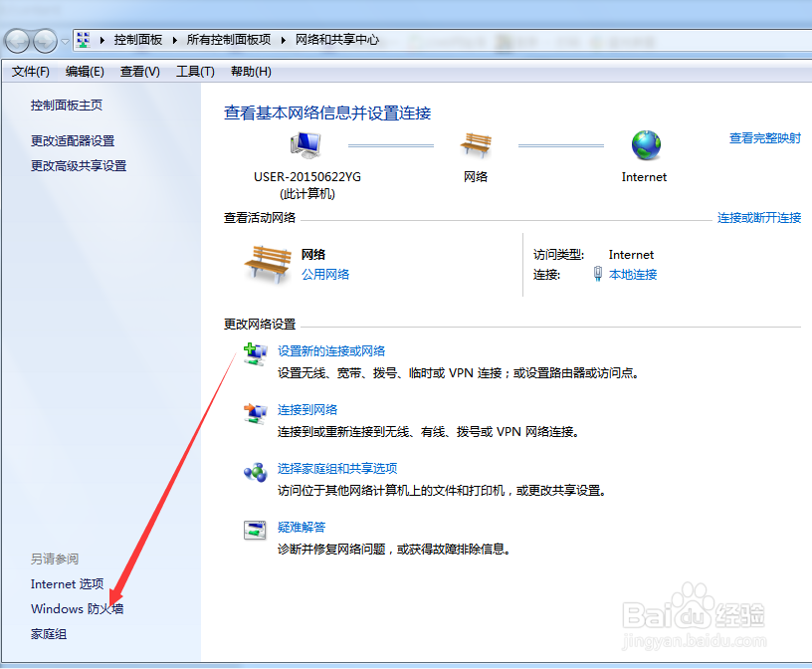This screenshot has height=669, width=812.
Task: Click the Internet globe icon in network map
Action: pyautogui.click(x=644, y=144)
